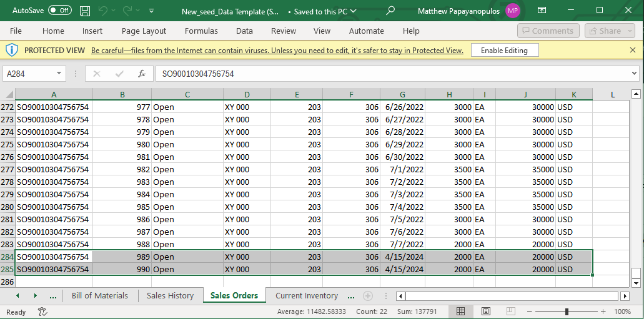The image size is (644, 319).
Task: Click the Save icon in title bar
Action: 85,11
